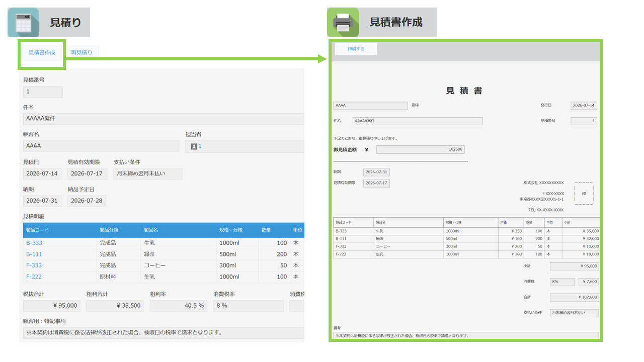The image size is (644, 362).
Task: Click the TEL:XX-XXXX-XXXX text
Action: [x=546, y=210]
